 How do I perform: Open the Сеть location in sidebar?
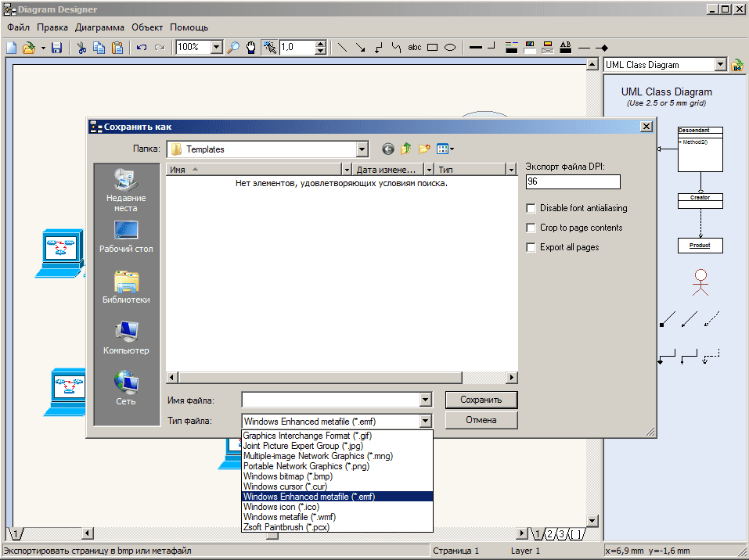click(126, 388)
